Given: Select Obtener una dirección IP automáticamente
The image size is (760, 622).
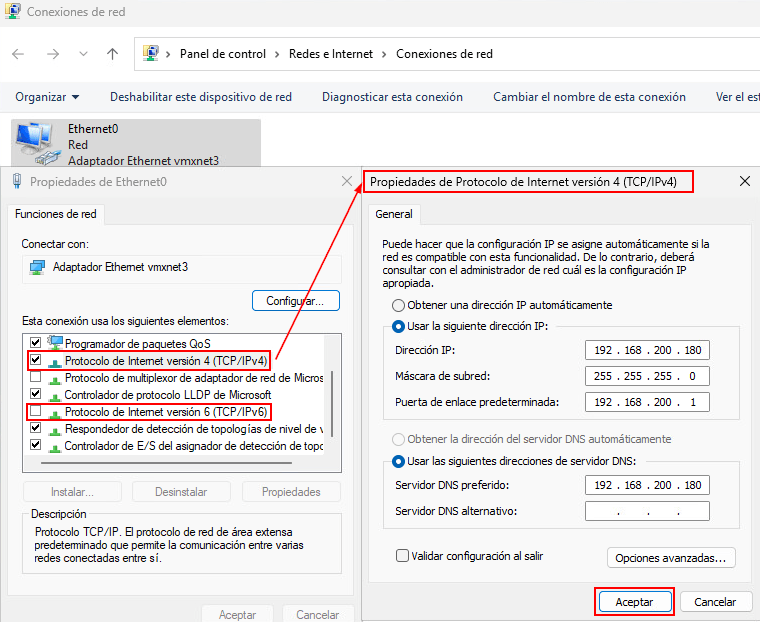Looking at the screenshot, I should (x=399, y=305).
